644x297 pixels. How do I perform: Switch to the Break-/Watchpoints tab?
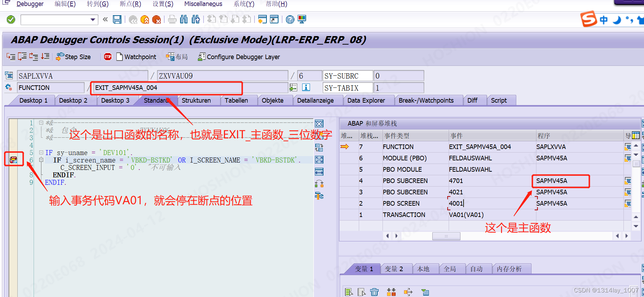tap(426, 101)
